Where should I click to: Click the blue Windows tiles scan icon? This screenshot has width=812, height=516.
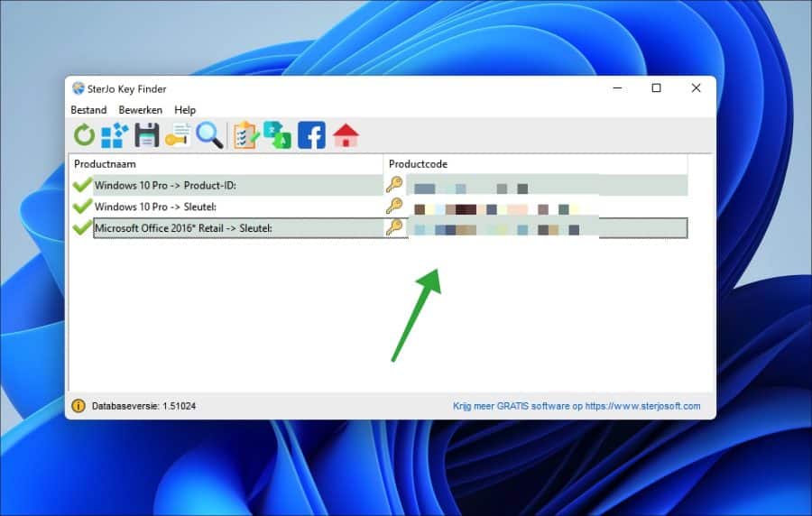coord(115,135)
